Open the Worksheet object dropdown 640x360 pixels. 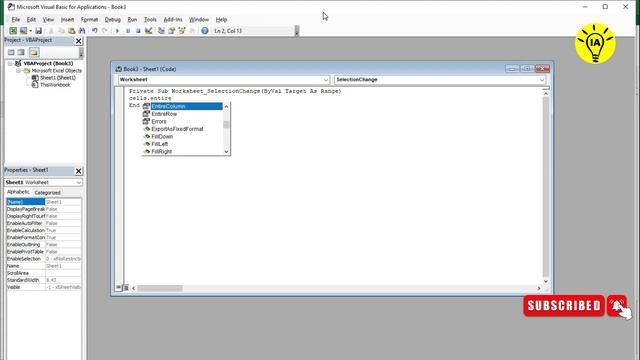pyautogui.click(x=326, y=80)
